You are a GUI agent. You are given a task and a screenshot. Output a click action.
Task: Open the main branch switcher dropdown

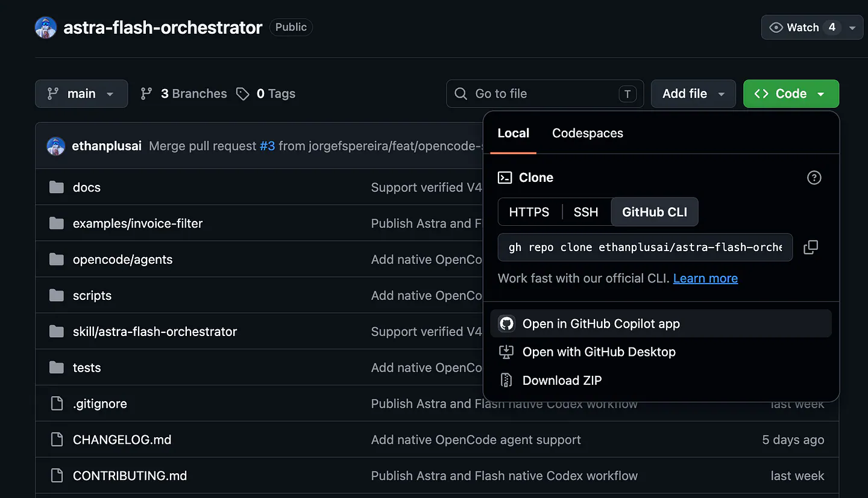click(x=81, y=94)
